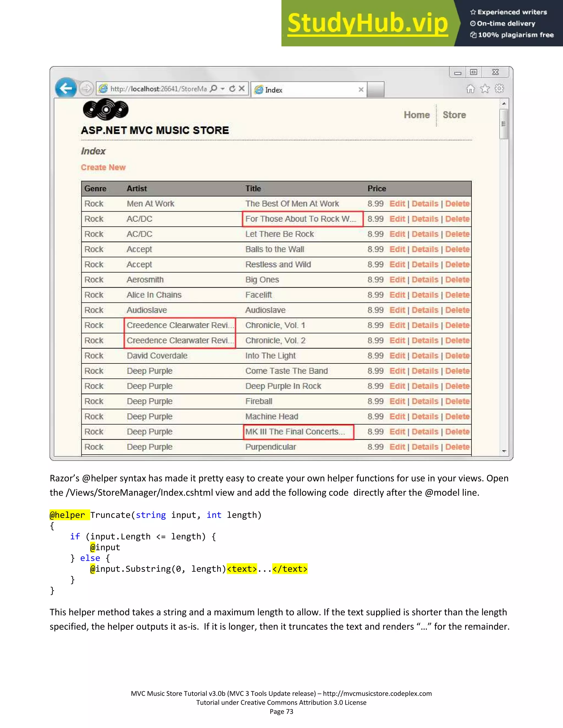563x728 pixels.
Task: Click the David Coverdale artist cell
Action: (157, 356)
